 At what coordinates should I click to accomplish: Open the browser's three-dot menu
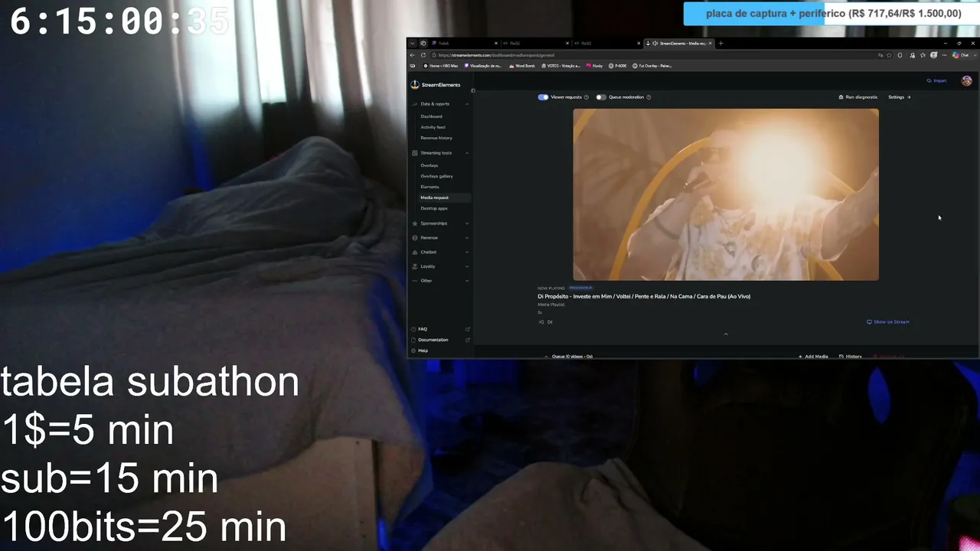945,55
